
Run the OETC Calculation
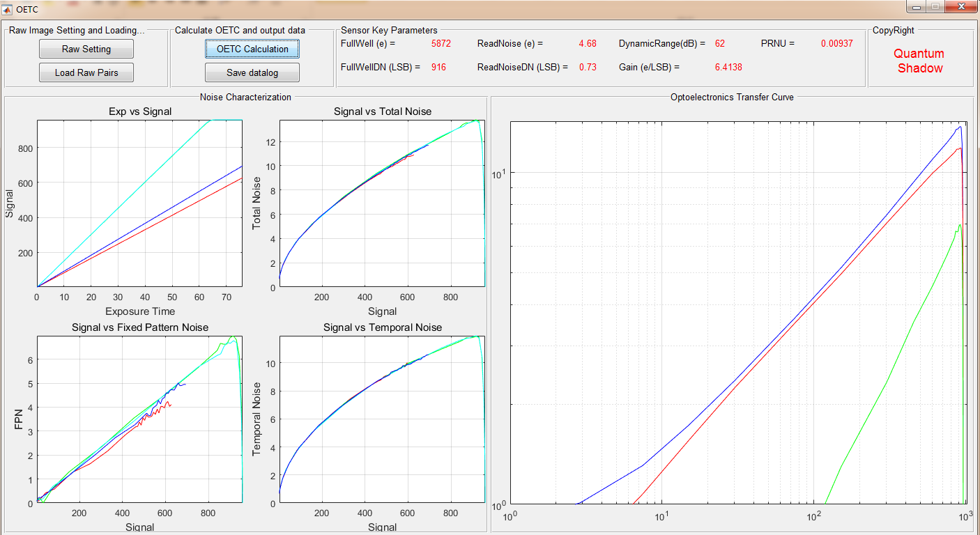(x=252, y=49)
